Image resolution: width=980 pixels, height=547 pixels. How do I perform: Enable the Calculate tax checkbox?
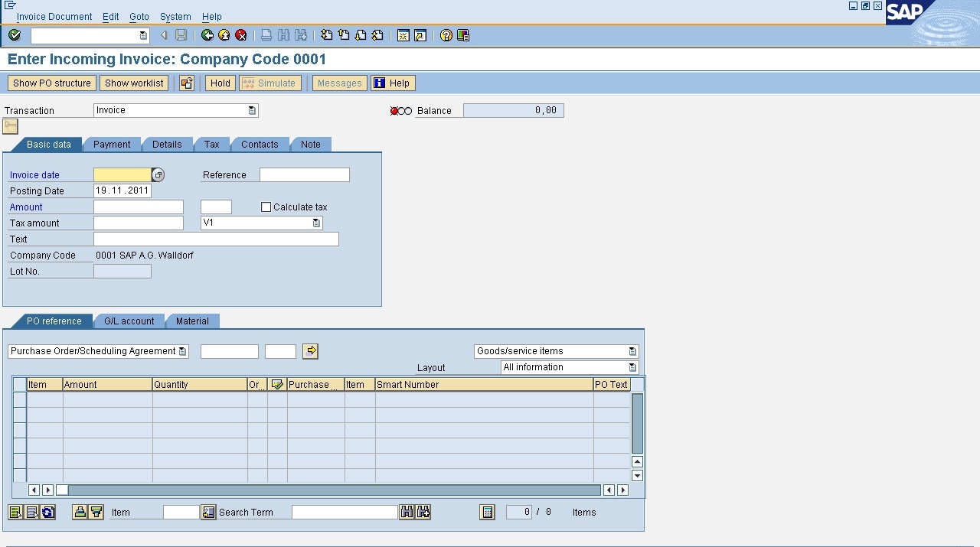click(266, 207)
